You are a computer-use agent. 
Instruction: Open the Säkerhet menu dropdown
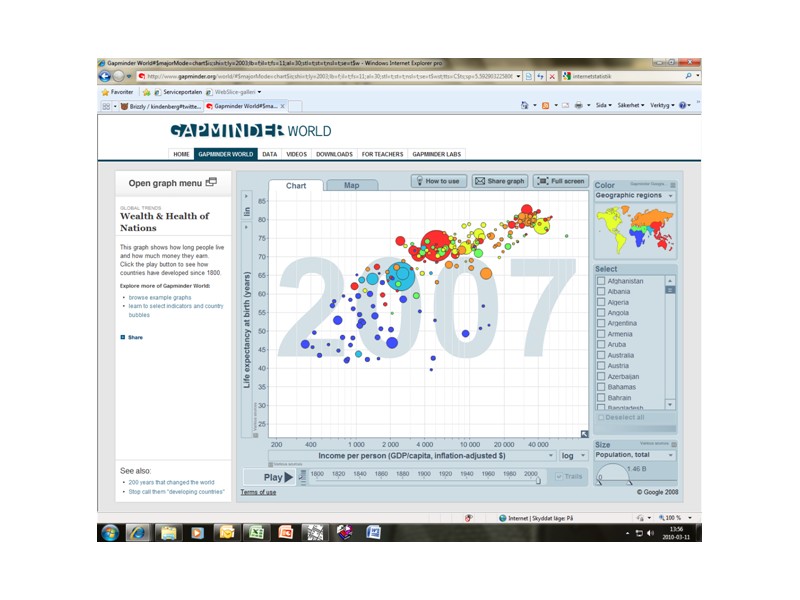(631, 105)
